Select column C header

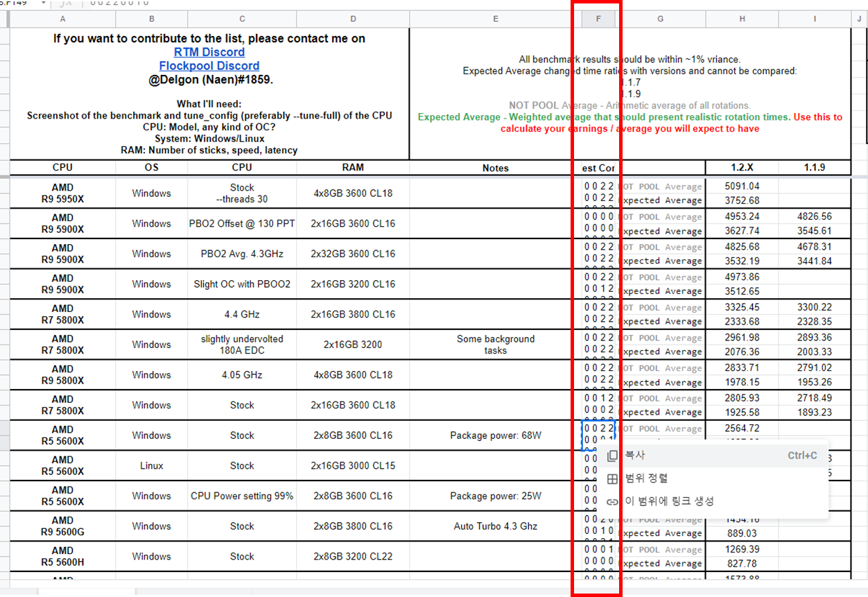tap(242, 19)
